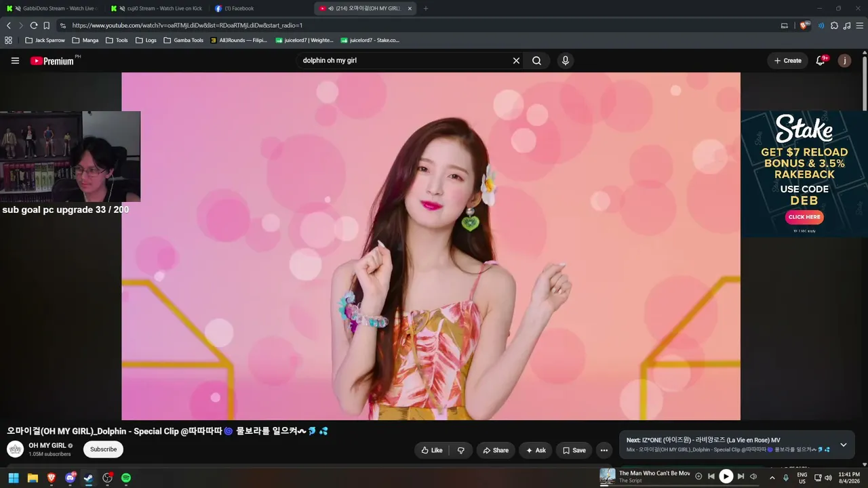Open the browser extensions puzzle icon
Image resolution: width=868 pixels, height=488 pixels.
click(835, 26)
